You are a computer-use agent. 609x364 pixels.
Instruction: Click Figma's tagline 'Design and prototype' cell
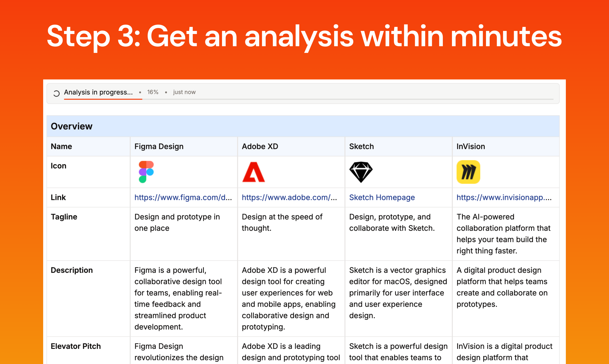[177, 222]
